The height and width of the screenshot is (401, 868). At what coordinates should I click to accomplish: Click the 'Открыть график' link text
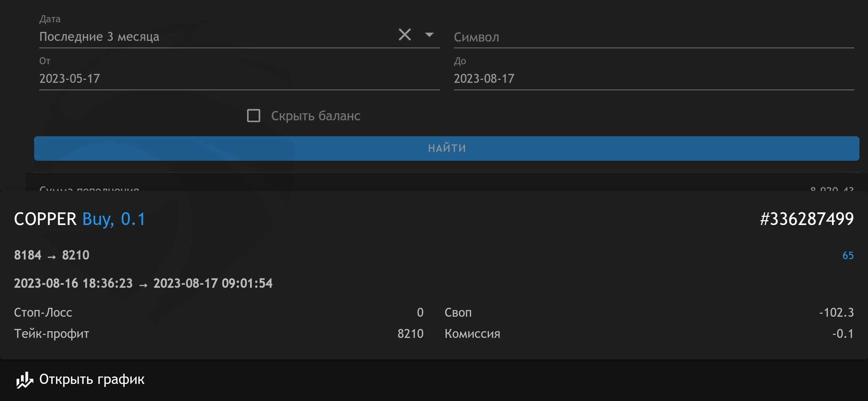click(x=92, y=379)
